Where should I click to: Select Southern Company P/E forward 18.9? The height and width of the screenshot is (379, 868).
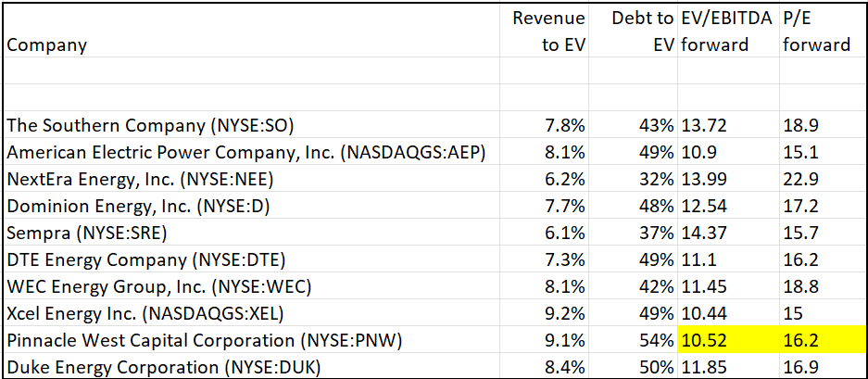(822, 125)
